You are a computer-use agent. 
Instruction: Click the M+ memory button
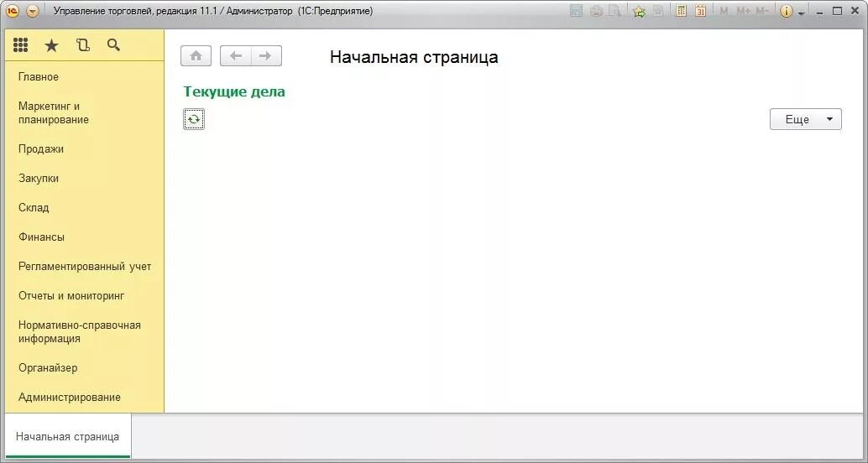click(743, 11)
